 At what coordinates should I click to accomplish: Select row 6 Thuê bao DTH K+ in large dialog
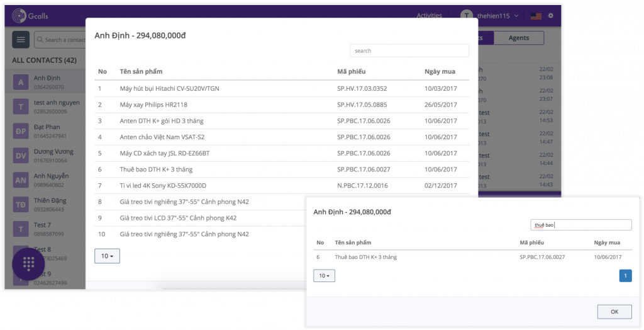point(281,169)
